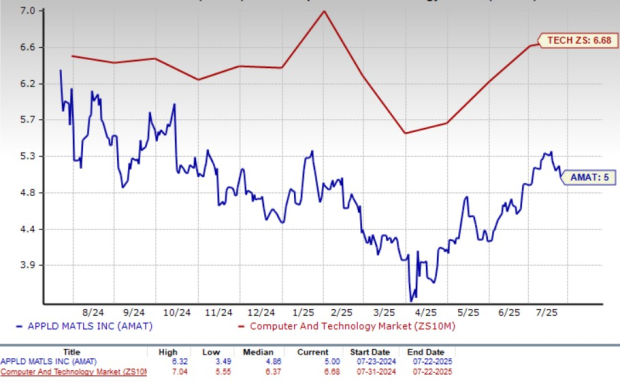
Task: Select start date 07-23-2024
Action: pos(376,362)
